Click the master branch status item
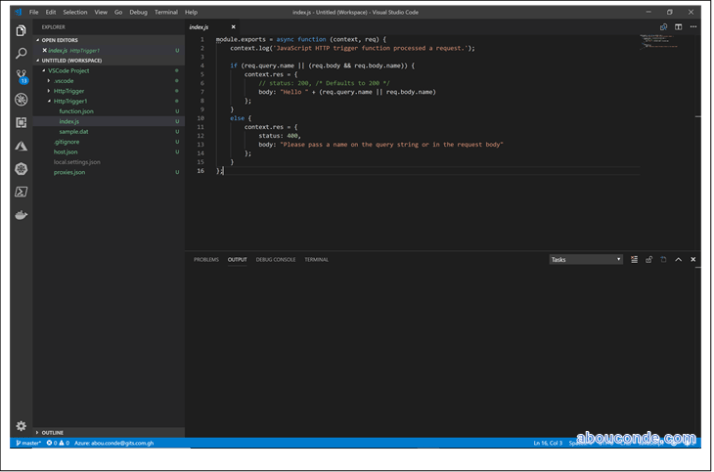The width and height of the screenshot is (714, 472). click(x=28, y=442)
